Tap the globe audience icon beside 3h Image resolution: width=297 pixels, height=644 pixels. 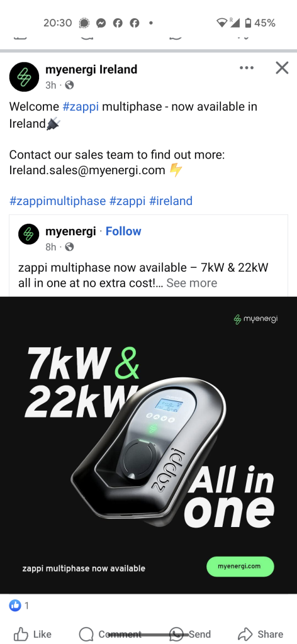69,85
